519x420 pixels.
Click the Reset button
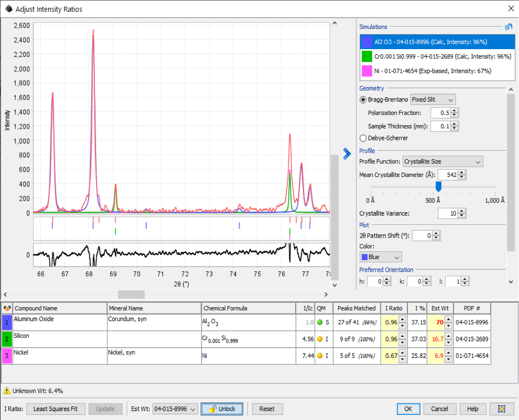[267, 409]
